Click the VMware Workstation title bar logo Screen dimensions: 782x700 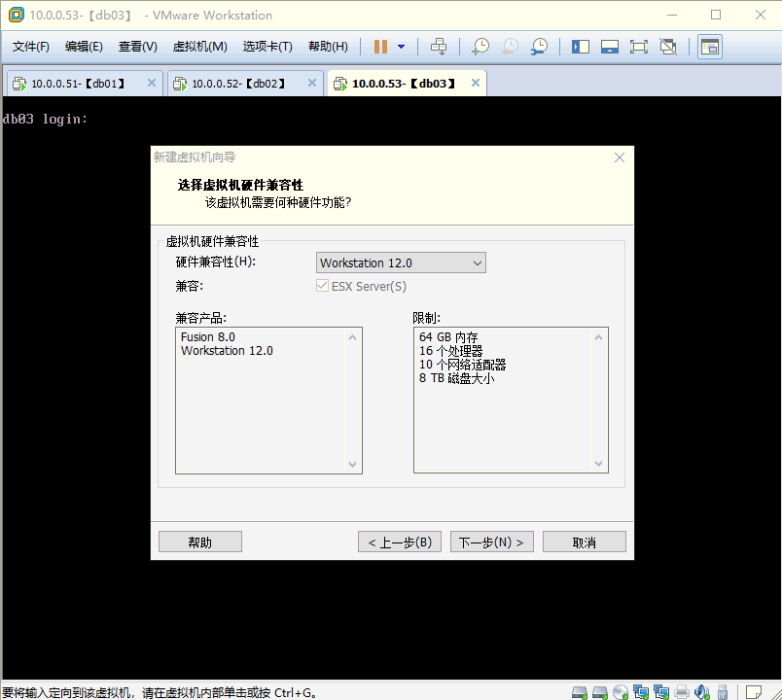16,15
